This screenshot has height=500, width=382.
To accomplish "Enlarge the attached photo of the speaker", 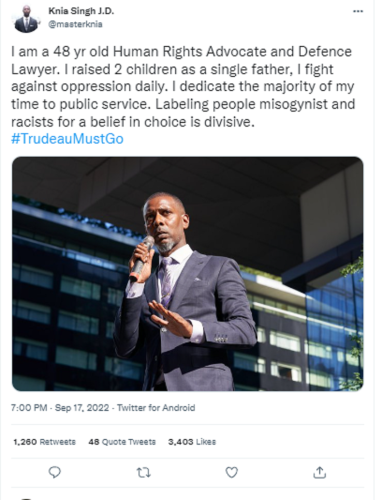I will [x=188, y=274].
